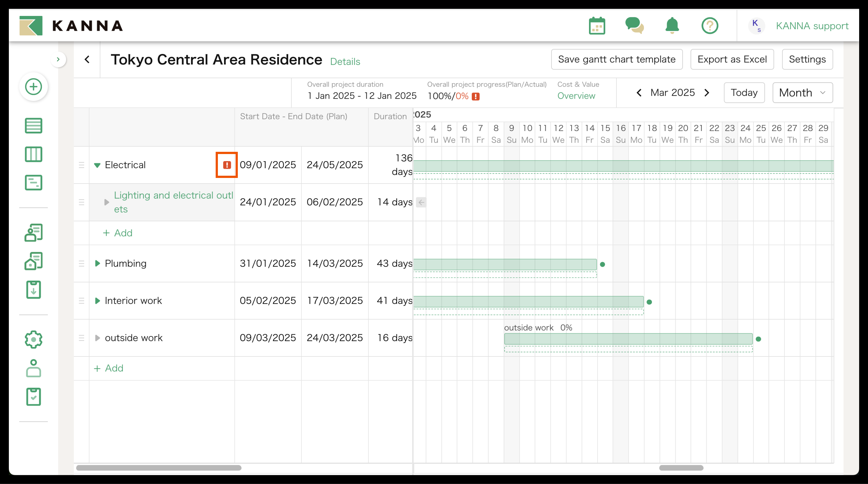Open the chat messages icon
The width and height of the screenshot is (868, 484).
click(x=634, y=26)
